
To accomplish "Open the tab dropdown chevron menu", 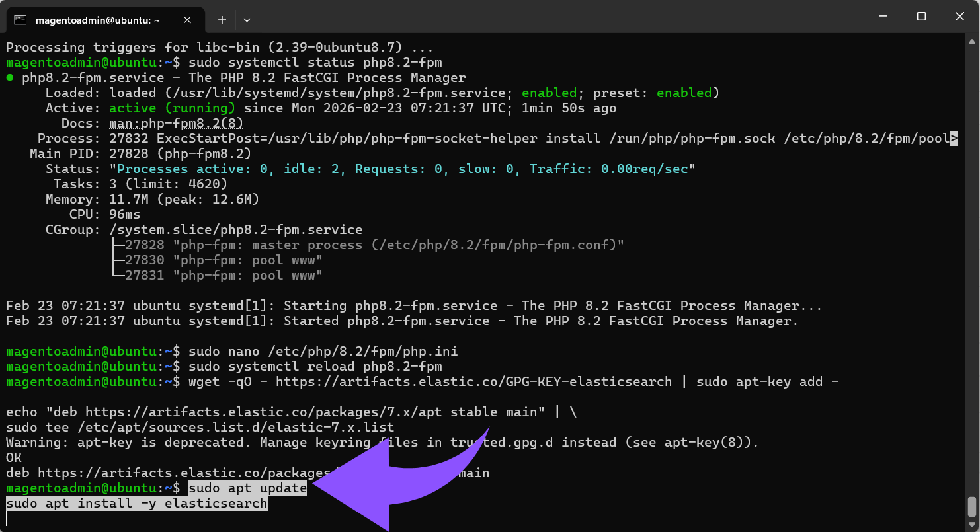I will coord(247,20).
